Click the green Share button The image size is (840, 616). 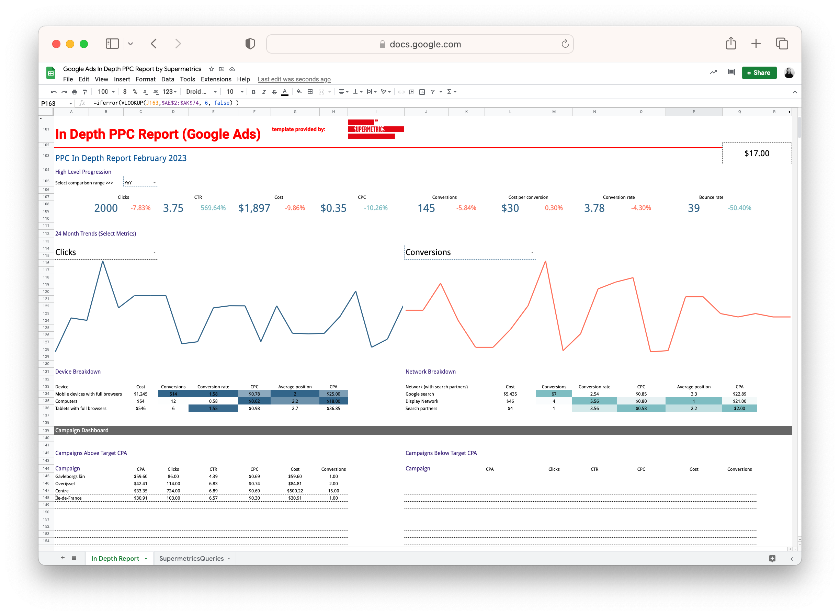759,73
